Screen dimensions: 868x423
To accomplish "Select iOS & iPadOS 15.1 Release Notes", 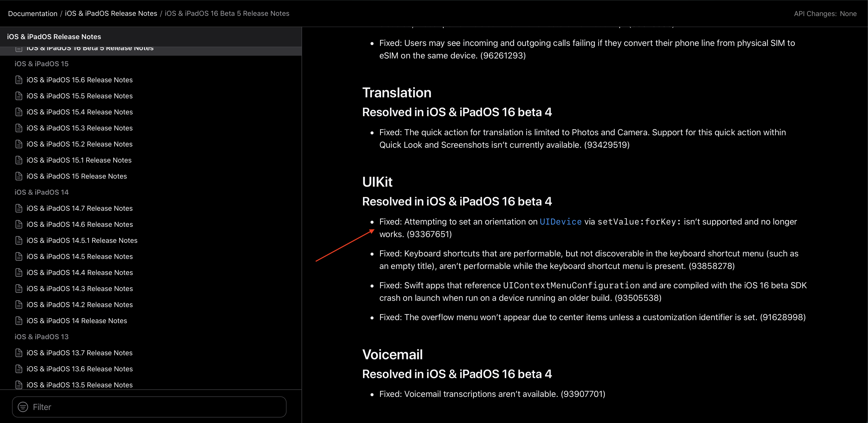I will click(x=79, y=160).
